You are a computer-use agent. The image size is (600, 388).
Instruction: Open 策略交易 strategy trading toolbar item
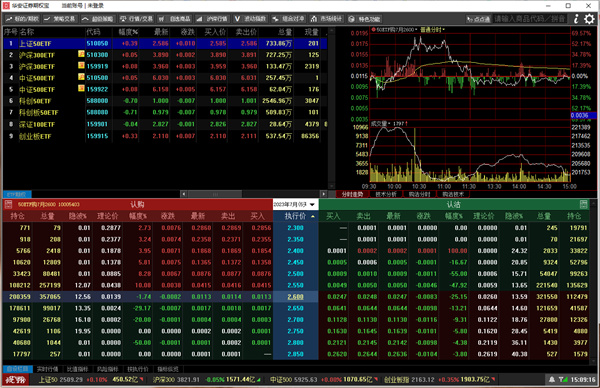click(x=60, y=19)
